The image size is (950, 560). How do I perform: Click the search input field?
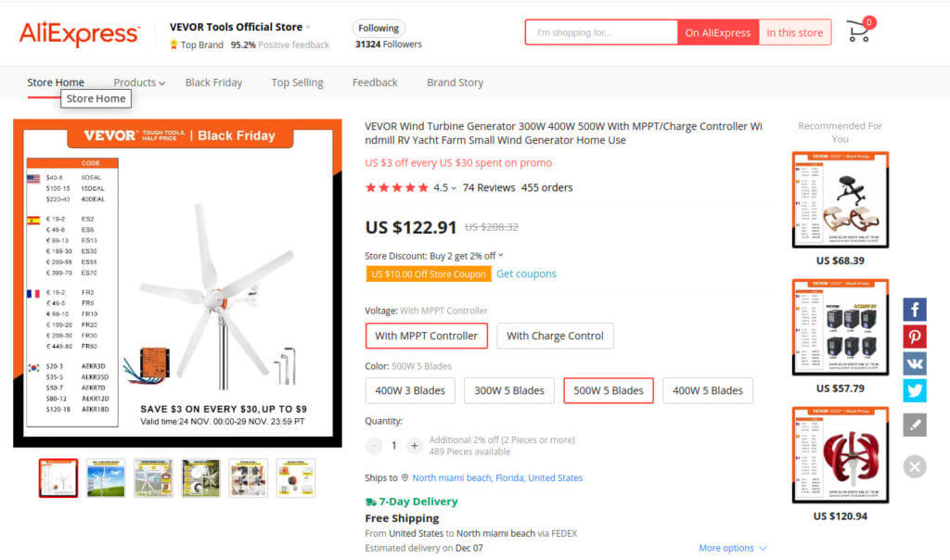[x=601, y=32]
